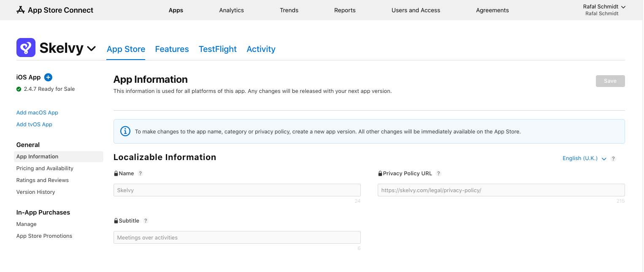Add a new iOS version with plus icon
The image size is (644, 272).
tap(48, 77)
